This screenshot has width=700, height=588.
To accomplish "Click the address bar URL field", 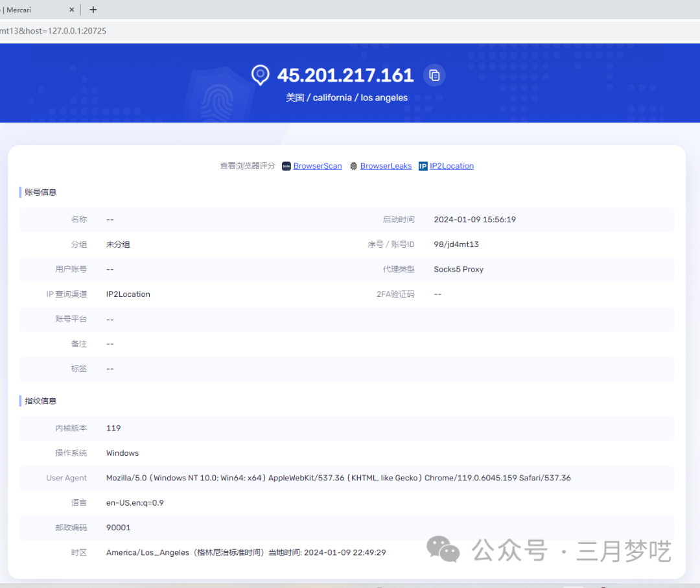I will point(350,31).
